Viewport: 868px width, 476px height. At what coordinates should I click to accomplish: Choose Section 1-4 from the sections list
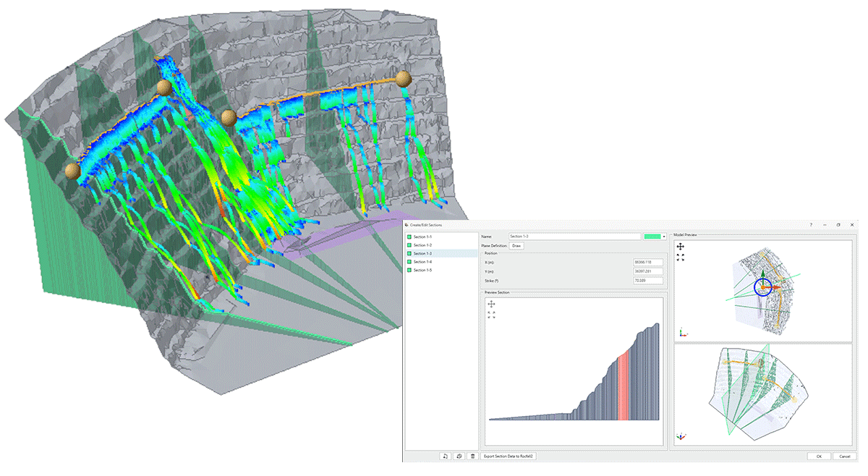(423, 262)
